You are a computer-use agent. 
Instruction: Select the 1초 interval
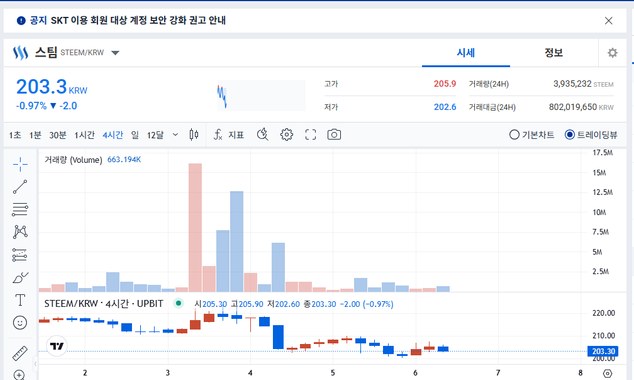point(15,135)
